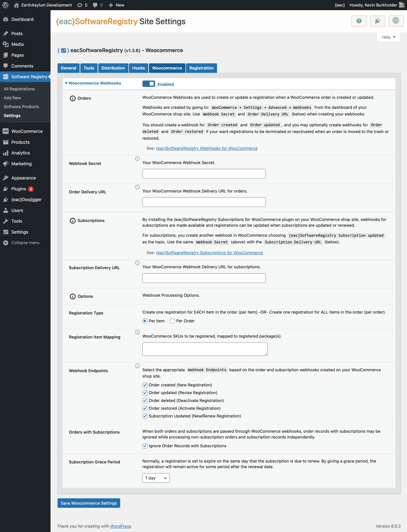This screenshot has height=532, width=407.
Task: Click the help question mark icon
Action: (x=359, y=21)
